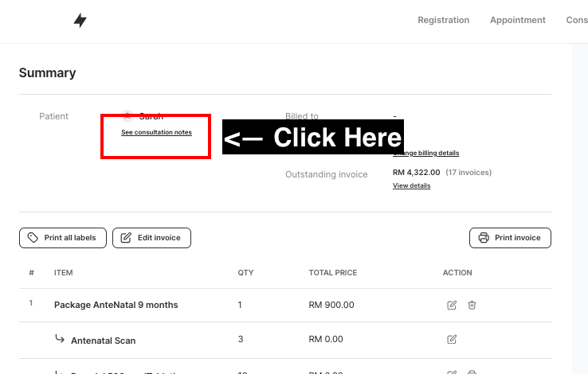
Task: Open the Registration menu item
Action: click(443, 20)
